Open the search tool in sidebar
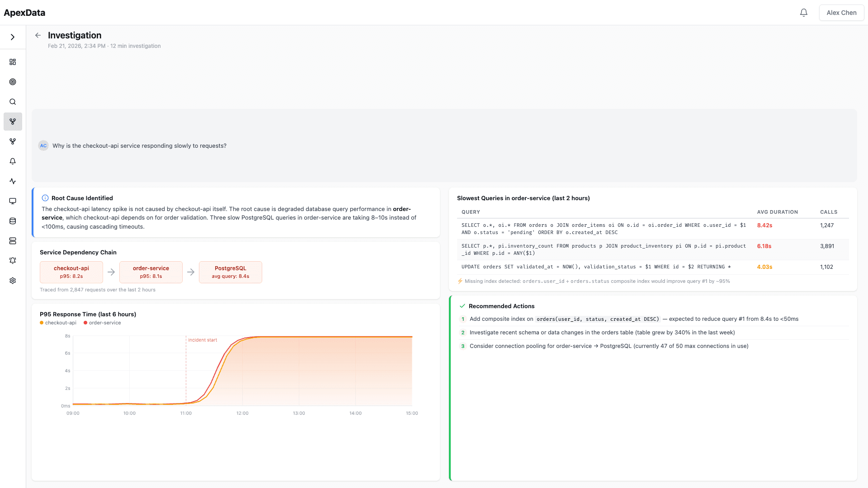 (x=13, y=102)
